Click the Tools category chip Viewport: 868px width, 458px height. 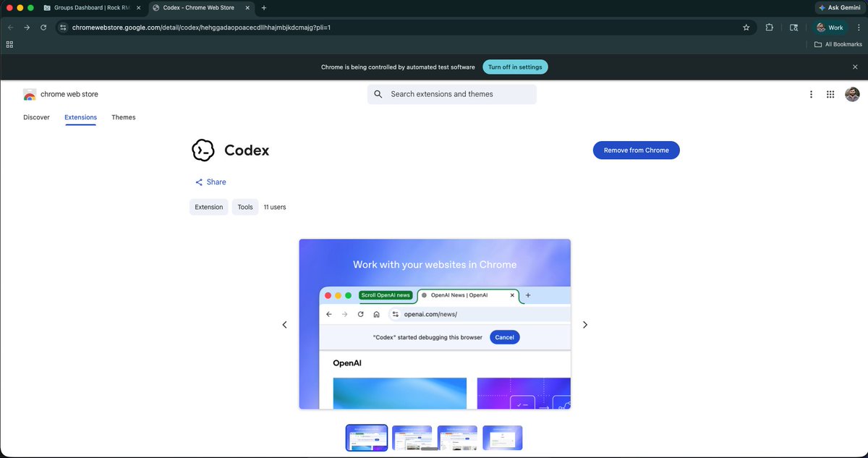point(245,207)
